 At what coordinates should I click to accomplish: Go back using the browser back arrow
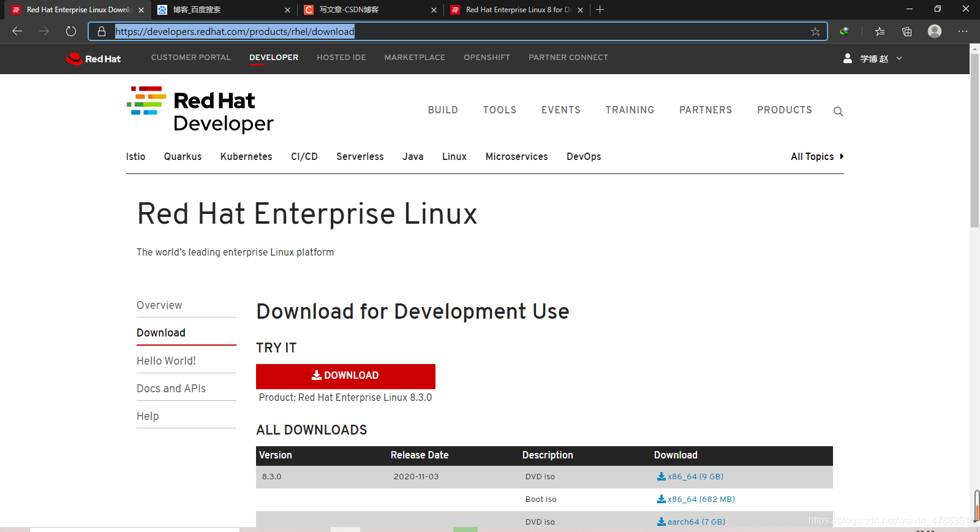(x=17, y=31)
